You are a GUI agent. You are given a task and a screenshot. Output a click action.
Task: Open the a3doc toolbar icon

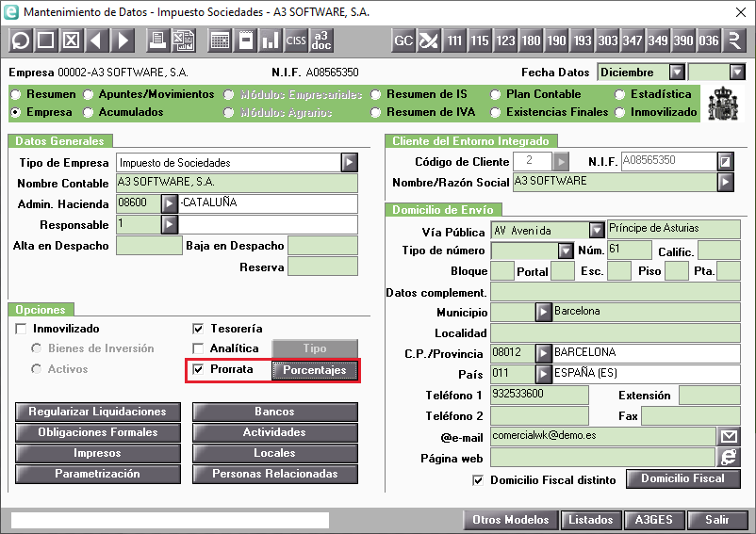pos(321,40)
